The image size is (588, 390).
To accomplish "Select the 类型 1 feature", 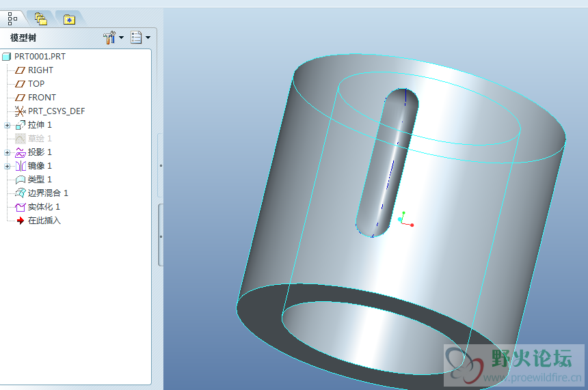I will coord(40,180).
